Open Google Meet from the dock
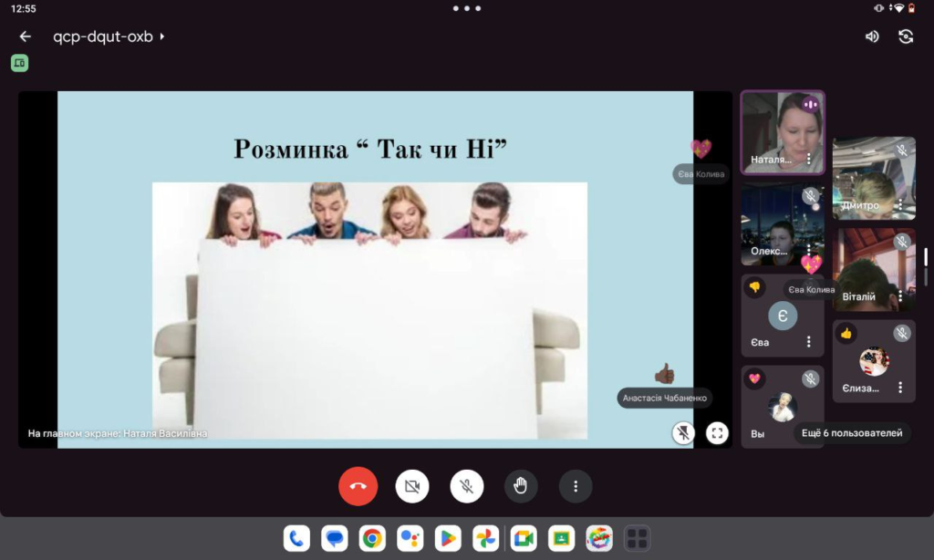934x560 pixels. coord(524,538)
